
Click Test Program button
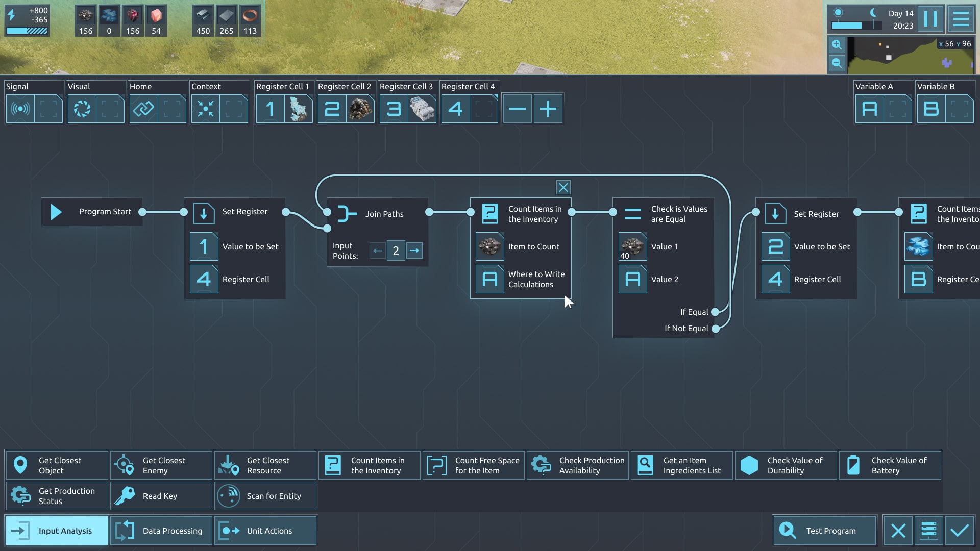coord(824,531)
